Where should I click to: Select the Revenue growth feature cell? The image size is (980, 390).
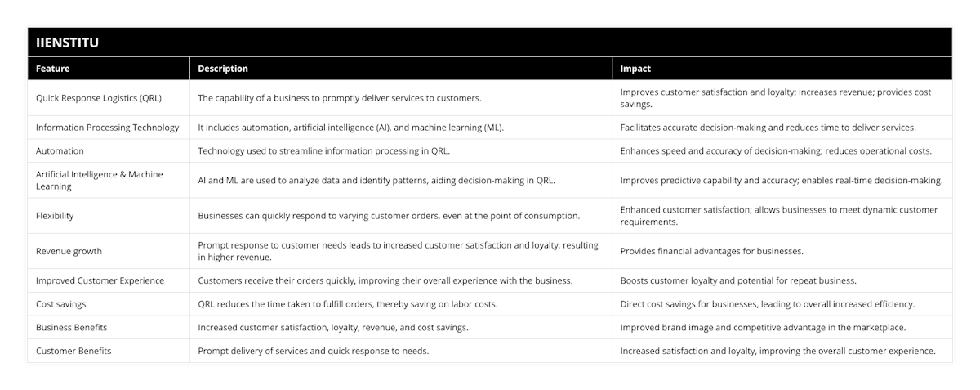pos(69,251)
